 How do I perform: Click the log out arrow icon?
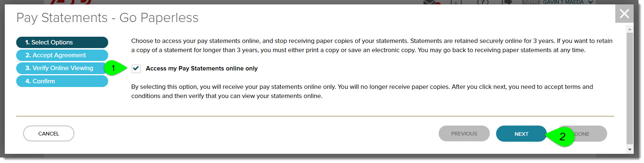(508, 2)
